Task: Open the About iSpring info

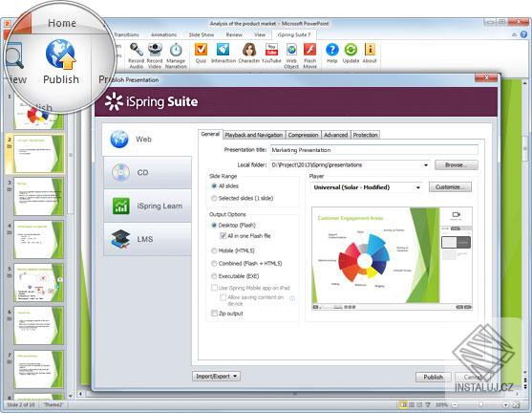Action: 370,53
